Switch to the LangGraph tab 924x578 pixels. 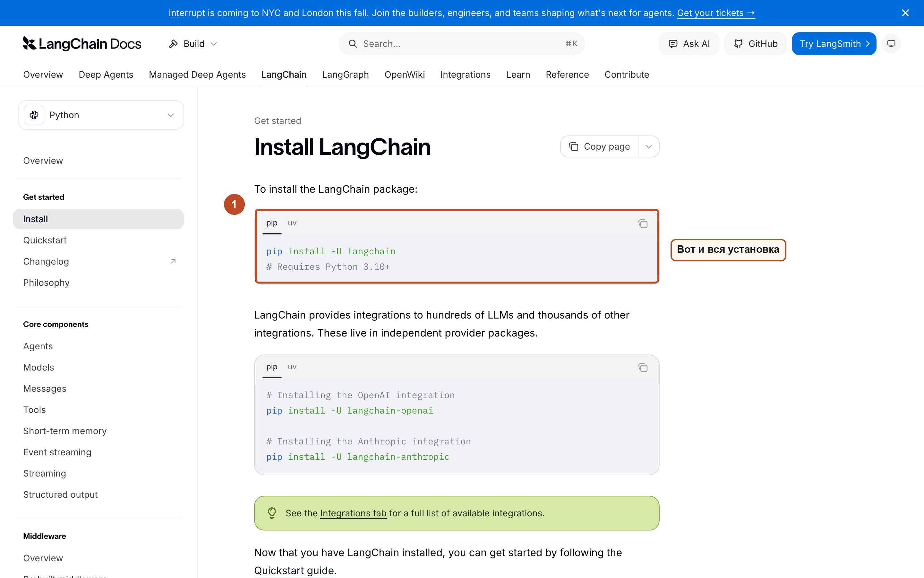(x=345, y=74)
